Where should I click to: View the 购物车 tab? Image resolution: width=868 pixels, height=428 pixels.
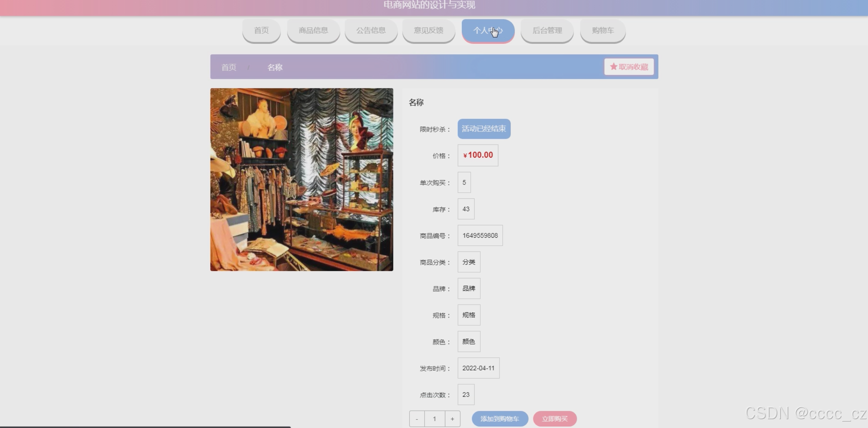click(602, 30)
